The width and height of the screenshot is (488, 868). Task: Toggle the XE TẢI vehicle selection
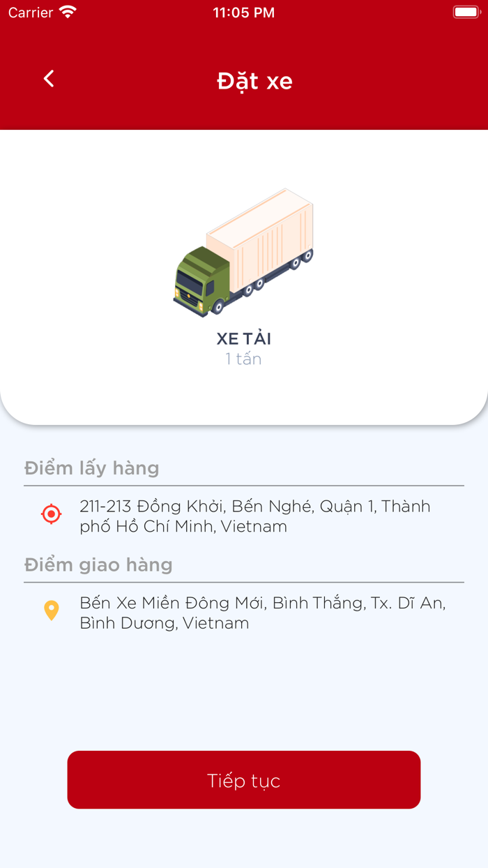[x=244, y=338]
